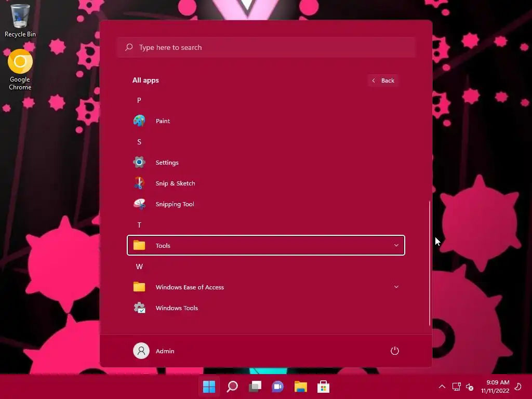Launch Snip & Sketch
This screenshot has width=532, height=399.
[265, 183]
